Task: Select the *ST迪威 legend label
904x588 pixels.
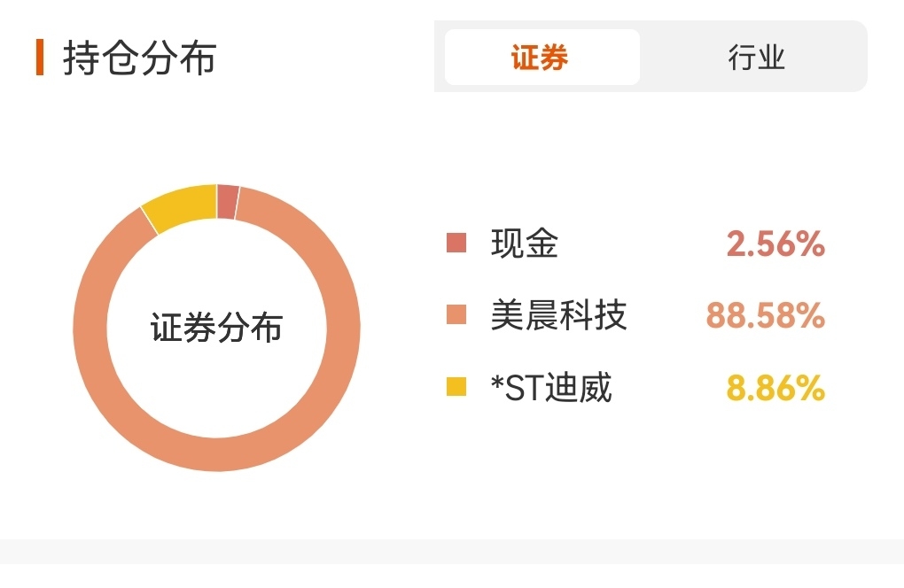Action: [550, 387]
